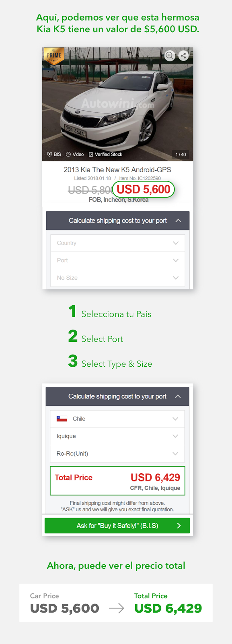
Task: Click Ask for "Buy it Safely!" (B.I.S) button
Action: pyautogui.click(x=117, y=526)
